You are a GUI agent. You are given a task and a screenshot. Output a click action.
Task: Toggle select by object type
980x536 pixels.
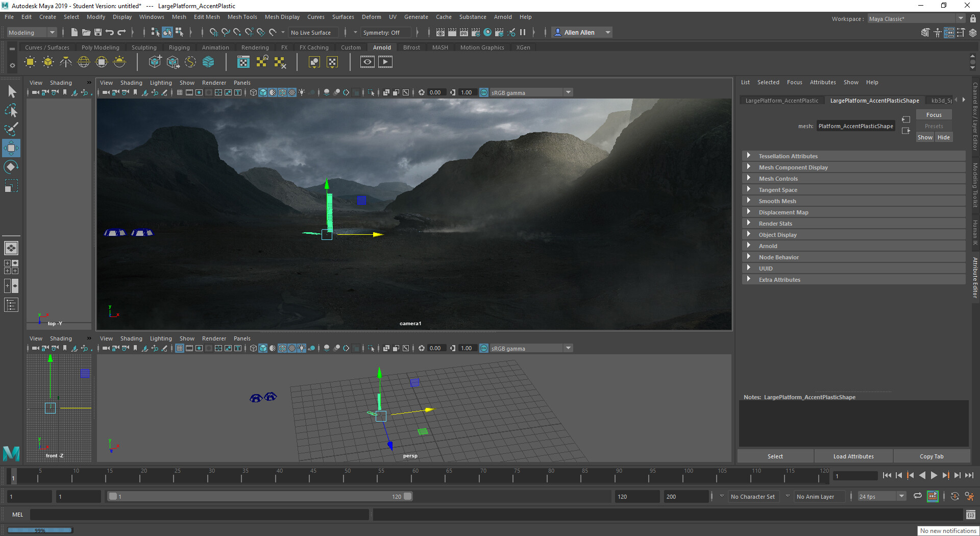(x=167, y=32)
